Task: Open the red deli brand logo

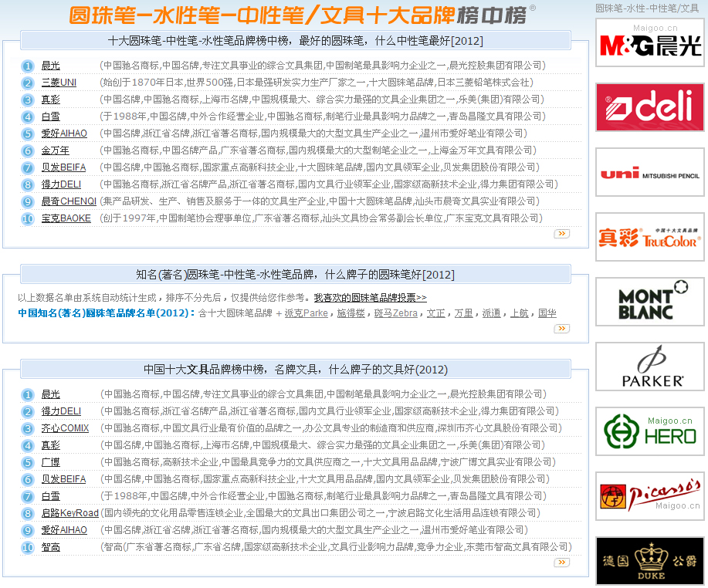Action: (650, 107)
